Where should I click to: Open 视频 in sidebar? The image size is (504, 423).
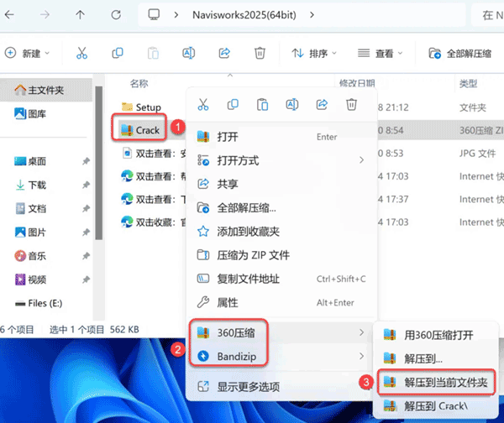(30, 279)
